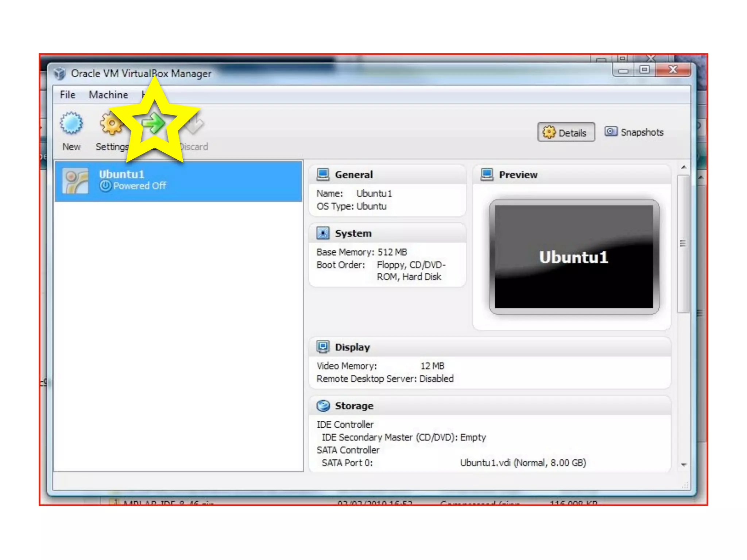Screen dimensions: 747x560
Task: Click the Preview section monitor icon
Action: (487, 175)
